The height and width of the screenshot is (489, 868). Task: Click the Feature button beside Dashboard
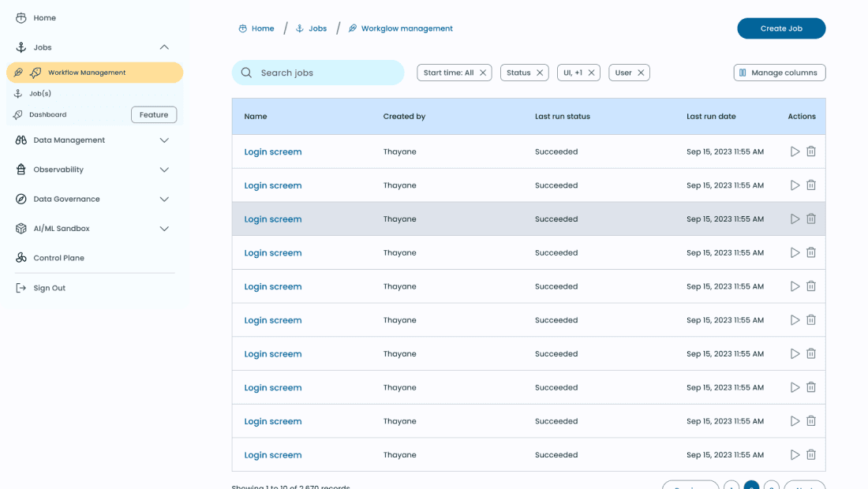154,114
